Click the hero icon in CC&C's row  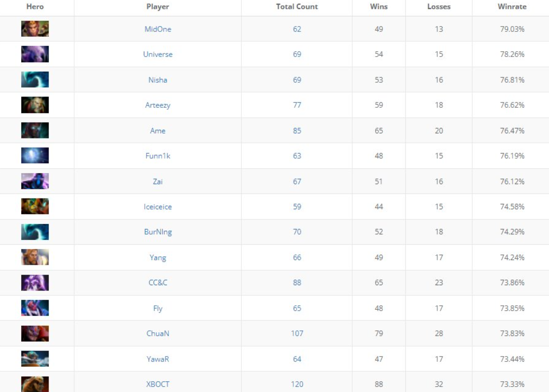click(35, 283)
